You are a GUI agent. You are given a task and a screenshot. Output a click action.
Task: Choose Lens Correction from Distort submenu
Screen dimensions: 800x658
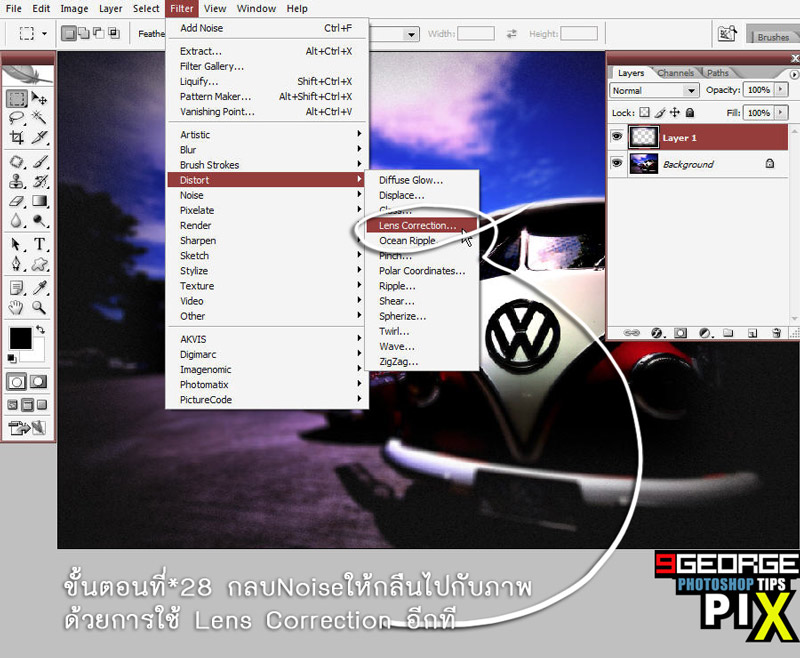point(422,225)
